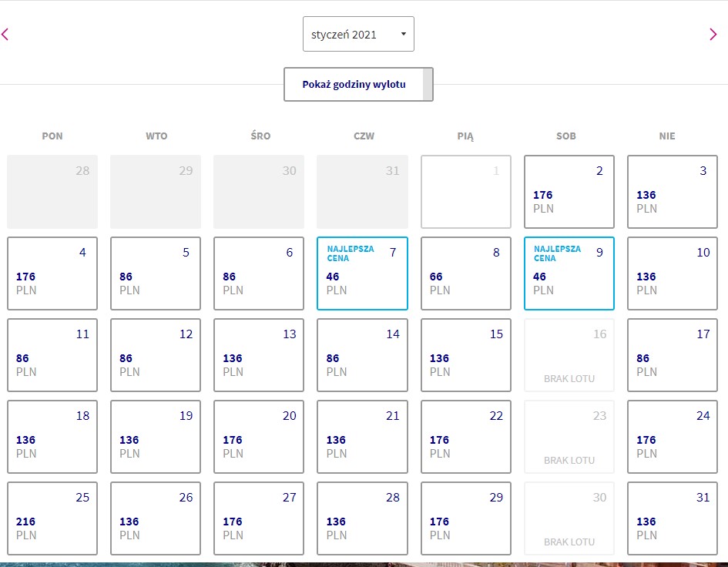Go to next month with right arrow
The image size is (728, 567).
point(713,35)
